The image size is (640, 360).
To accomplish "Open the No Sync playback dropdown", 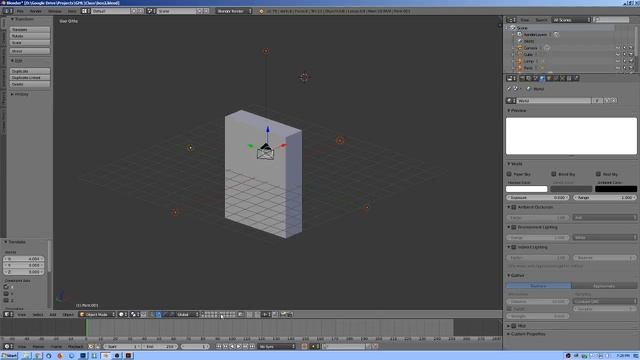I will 276,347.
